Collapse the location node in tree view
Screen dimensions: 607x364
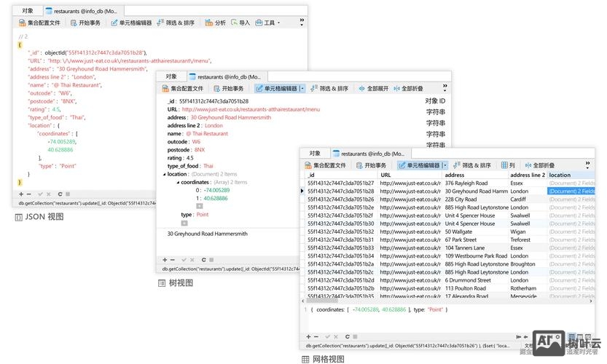(x=164, y=174)
